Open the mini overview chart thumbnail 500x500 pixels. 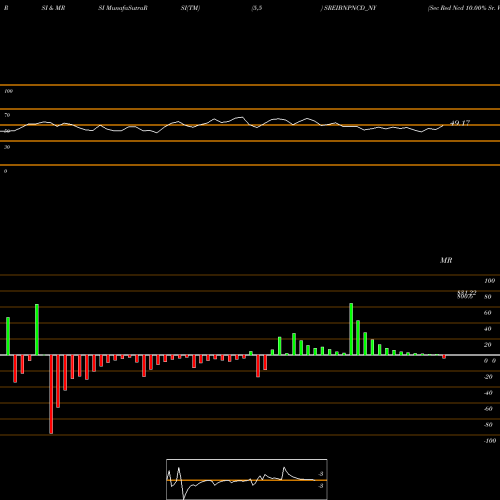pos(247,479)
